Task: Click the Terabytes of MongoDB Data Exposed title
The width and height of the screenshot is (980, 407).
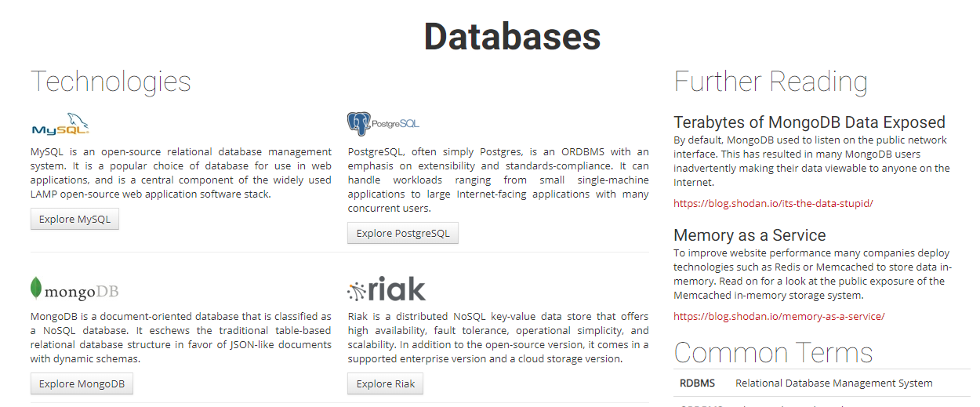Action: tap(809, 122)
